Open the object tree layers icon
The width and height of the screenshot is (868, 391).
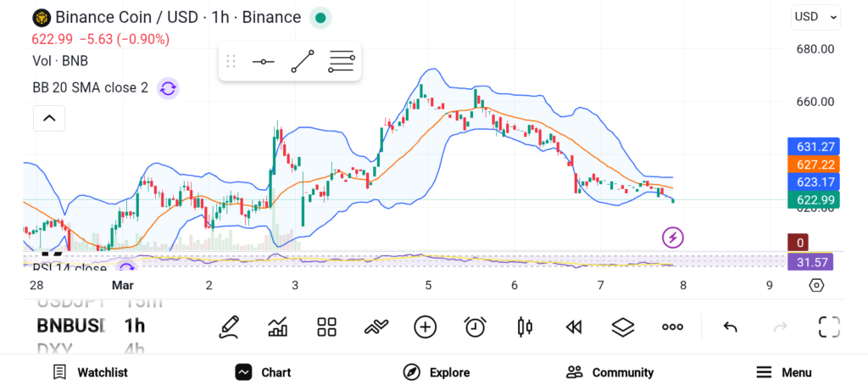pos(623,327)
